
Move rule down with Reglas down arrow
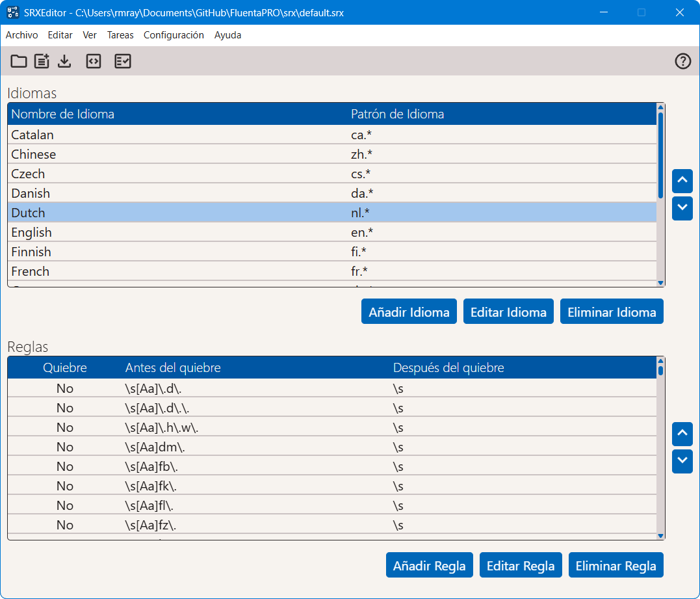pos(682,461)
